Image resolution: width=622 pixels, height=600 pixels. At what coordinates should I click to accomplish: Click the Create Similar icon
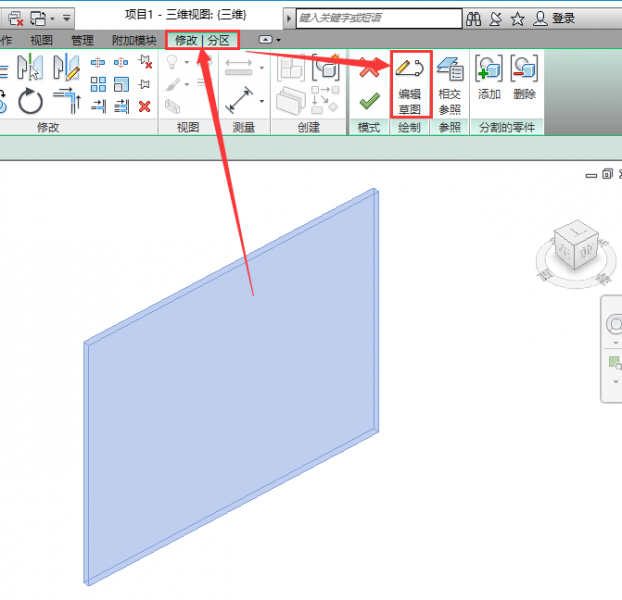point(325,99)
